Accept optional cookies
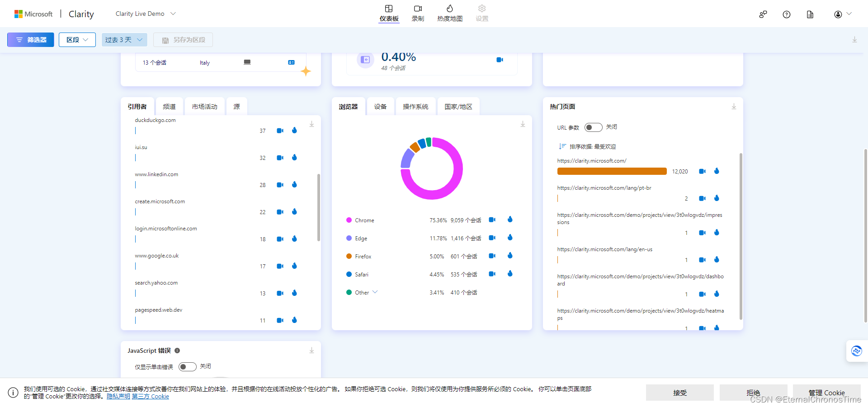This screenshot has width=868, height=407. click(680, 393)
